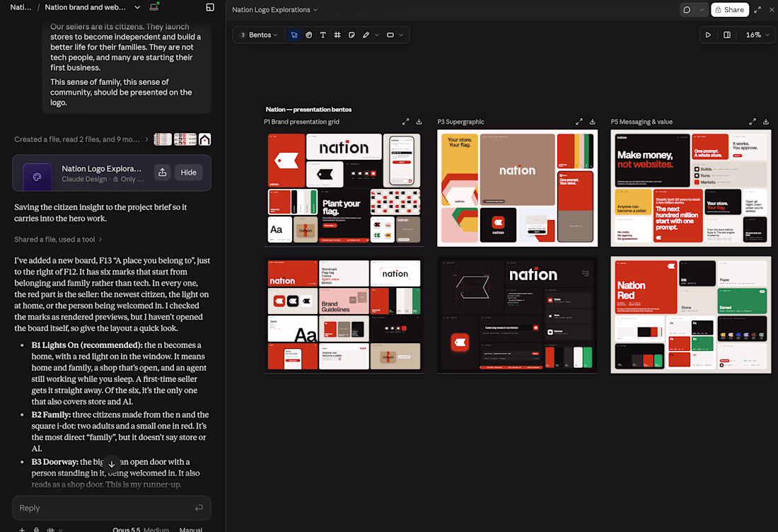Expand "Shared a file, used a tool"
The width and height of the screenshot is (778, 532).
pyautogui.click(x=58, y=239)
